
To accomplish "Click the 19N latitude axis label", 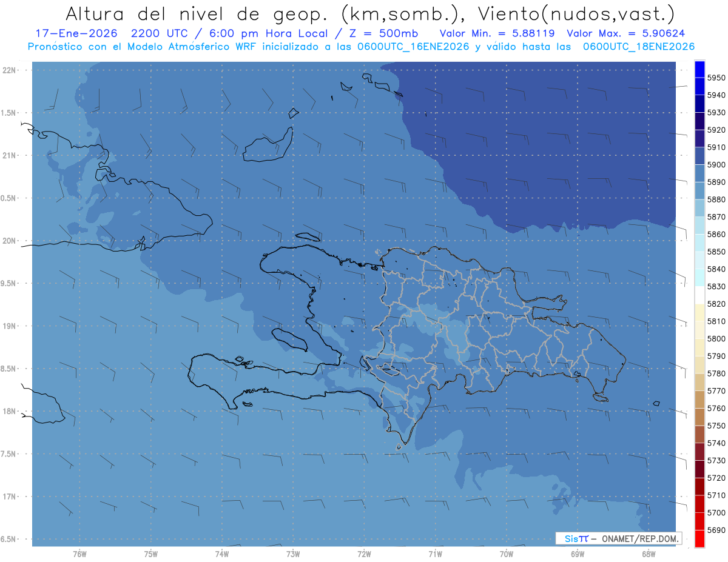I will pos(10,326).
